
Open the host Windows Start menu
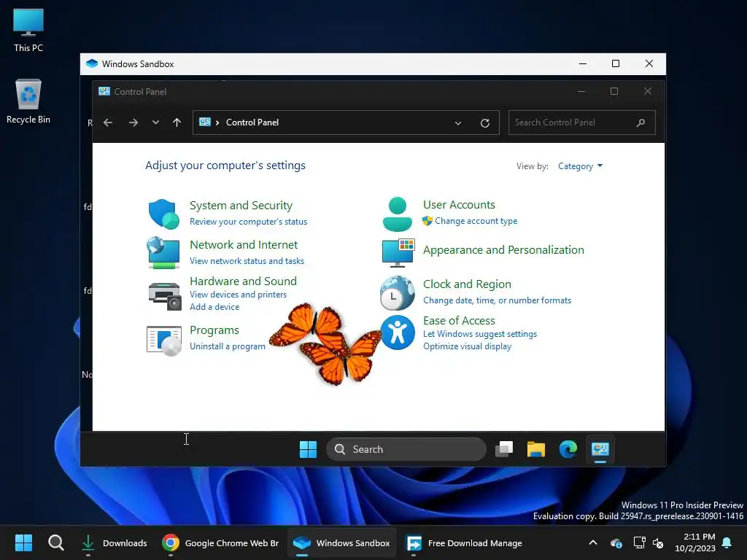(x=23, y=542)
